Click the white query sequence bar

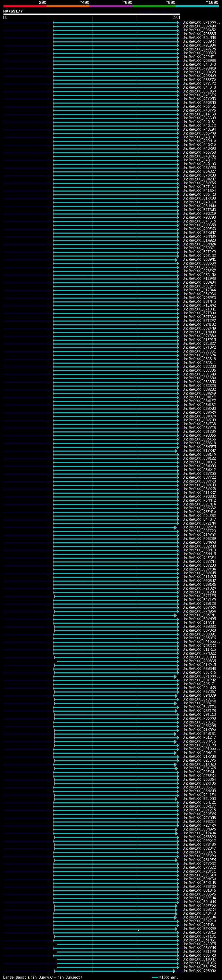click(x=92, y=15)
